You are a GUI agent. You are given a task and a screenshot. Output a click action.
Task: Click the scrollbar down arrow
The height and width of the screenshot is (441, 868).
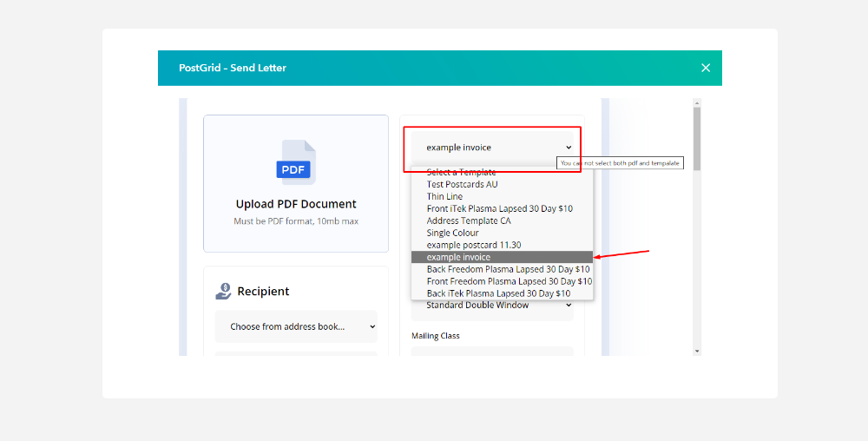696,350
